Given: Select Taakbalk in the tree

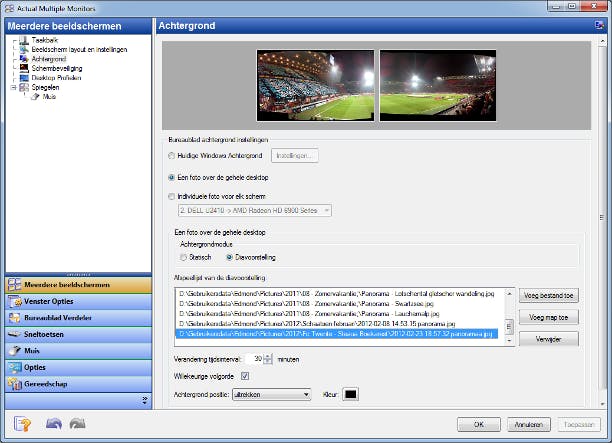Looking at the screenshot, I should (45, 40).
